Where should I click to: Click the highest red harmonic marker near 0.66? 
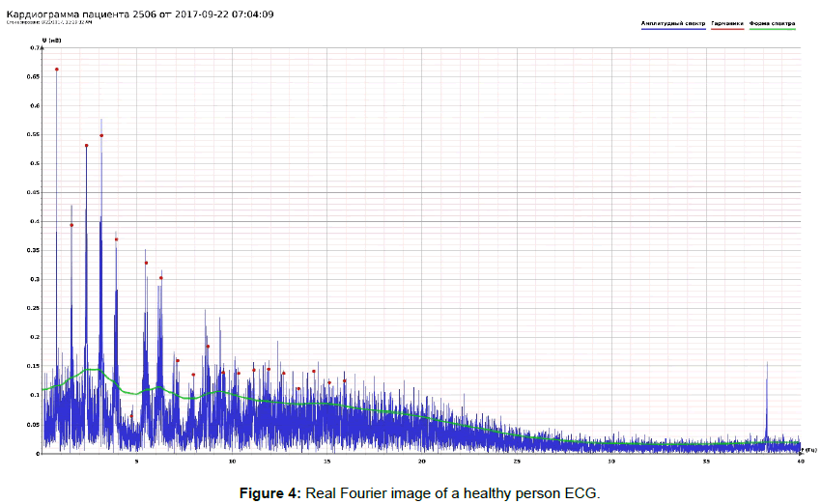tap(57, 70)
